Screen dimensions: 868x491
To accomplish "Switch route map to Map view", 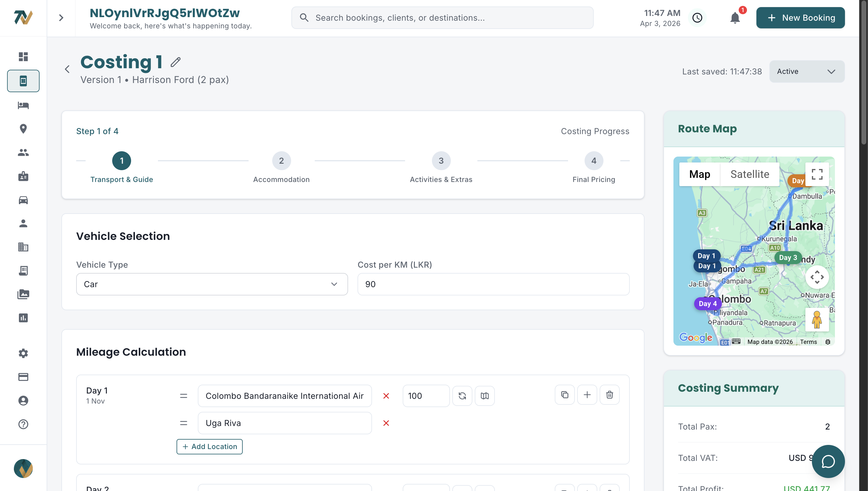I will (699, 174).
